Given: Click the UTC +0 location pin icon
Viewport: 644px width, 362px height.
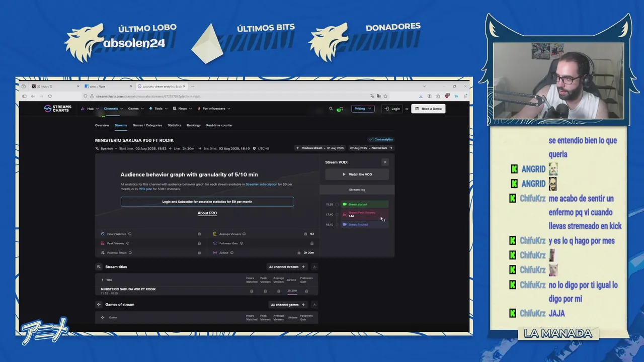Looking at the screenshot, I should 254,148.
